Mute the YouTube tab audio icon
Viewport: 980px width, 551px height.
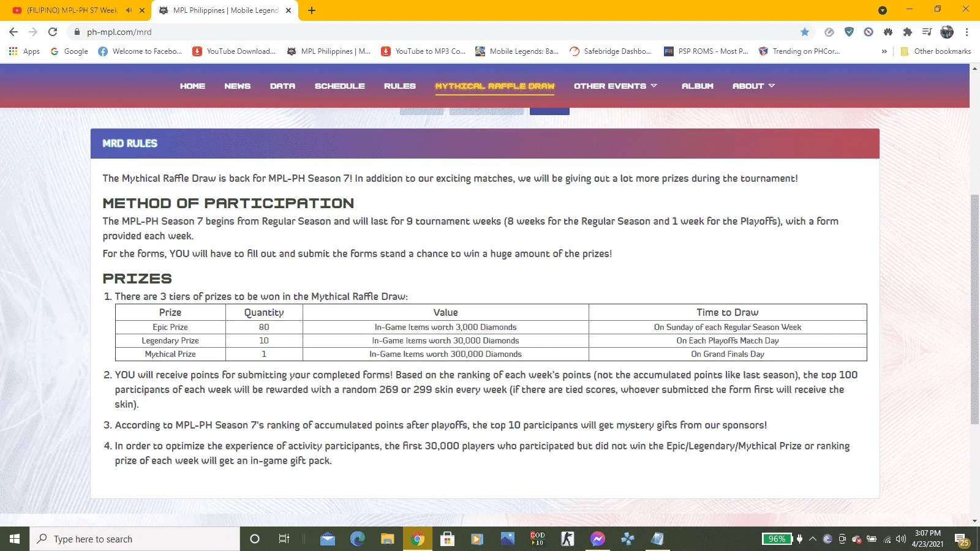click(x=129, y=10)
